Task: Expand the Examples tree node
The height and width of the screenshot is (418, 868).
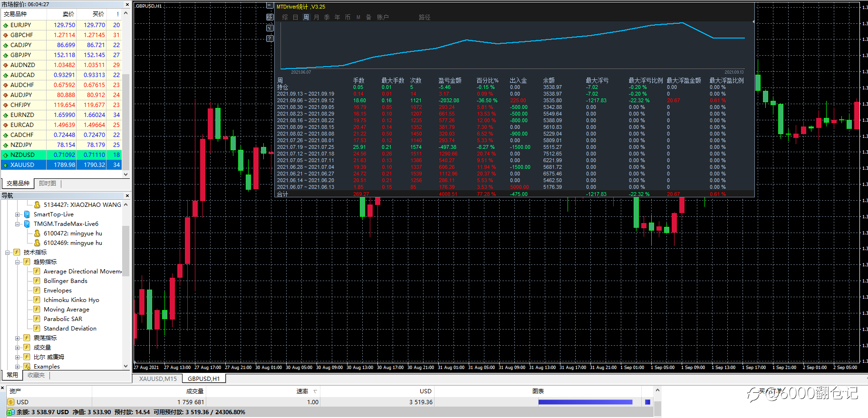Action: pos(18,367)
